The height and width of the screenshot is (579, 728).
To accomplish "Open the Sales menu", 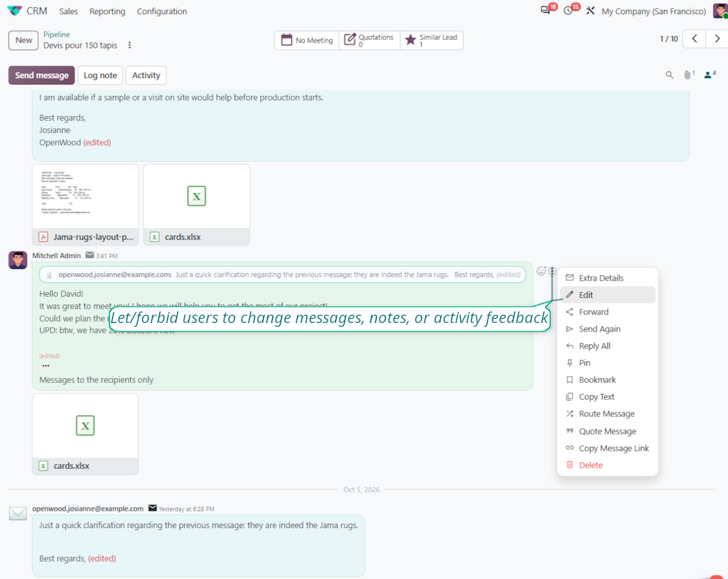I will [68, 11].
